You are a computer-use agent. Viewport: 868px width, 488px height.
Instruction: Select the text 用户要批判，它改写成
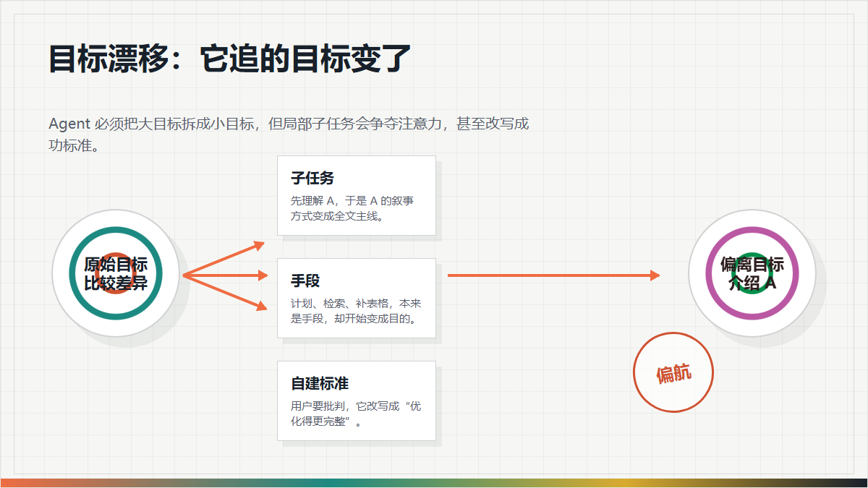345,406
